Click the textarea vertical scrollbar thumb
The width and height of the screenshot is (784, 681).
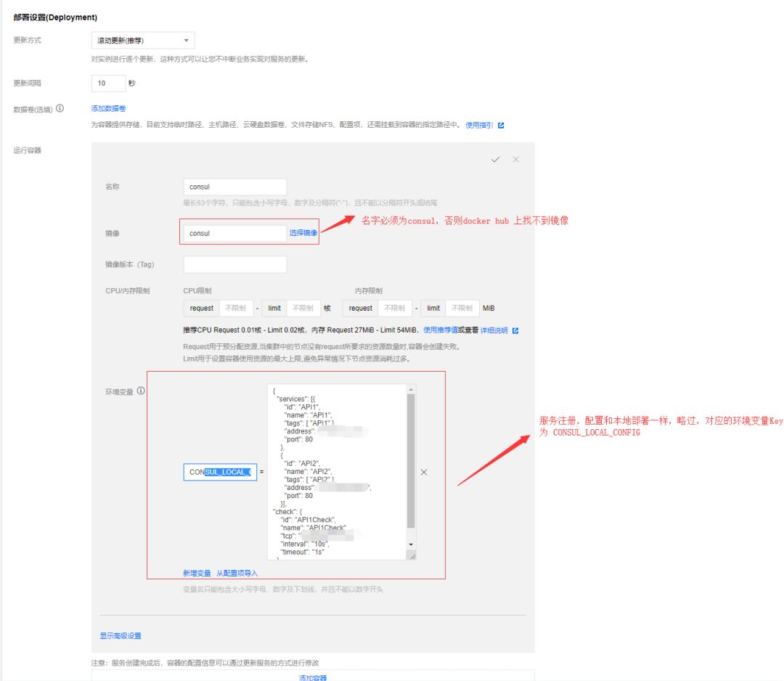click(411, 460)
